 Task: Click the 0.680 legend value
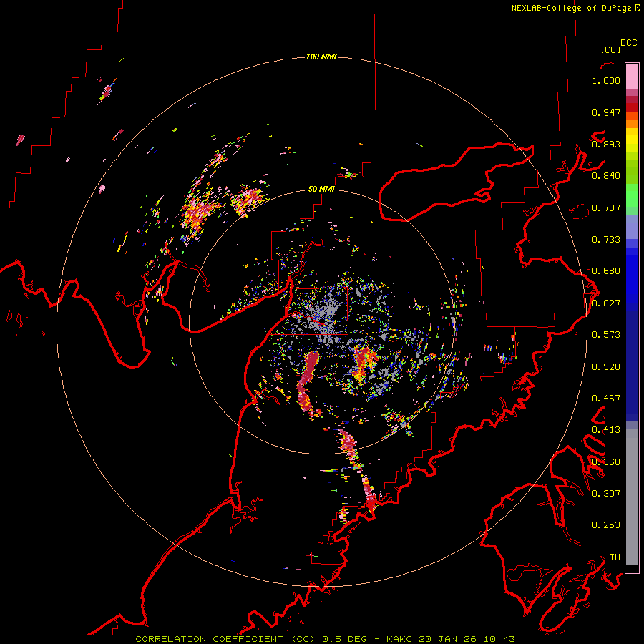(606, 271)
